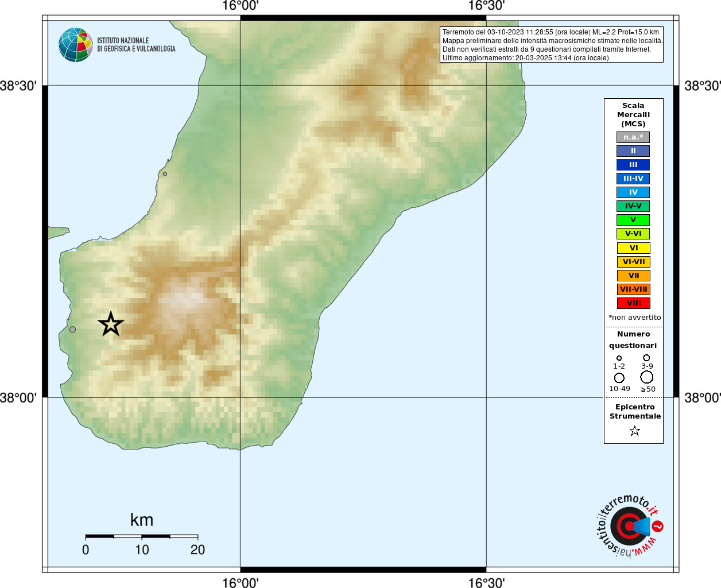Click the small grey circle on northwest coast
The image size is (721, 588).
(165, 174)
